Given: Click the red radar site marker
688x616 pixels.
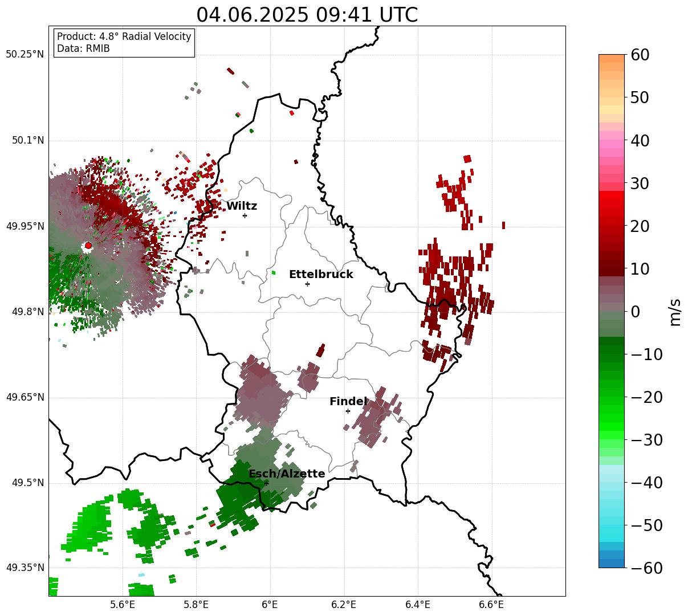Looking at the screenshot, I should click(88, 246).
